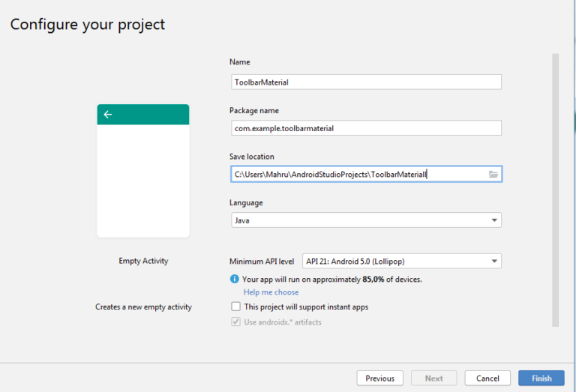Click the Name field containing ToolbarMaterial

[364, 82]
